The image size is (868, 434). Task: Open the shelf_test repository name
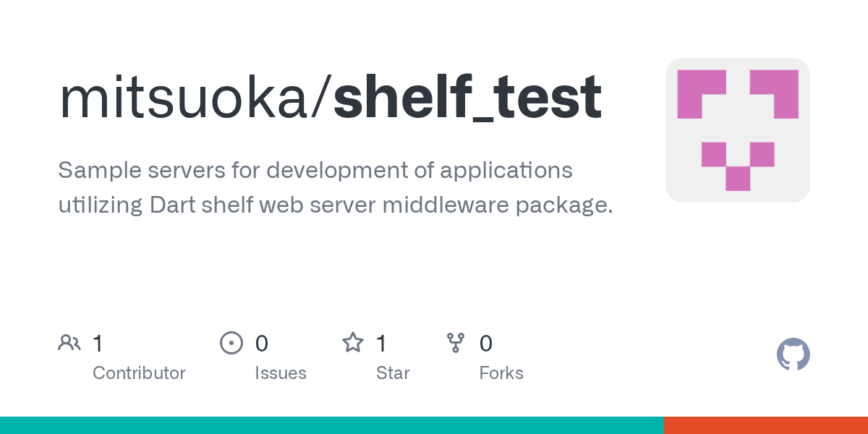pos(467,98)
